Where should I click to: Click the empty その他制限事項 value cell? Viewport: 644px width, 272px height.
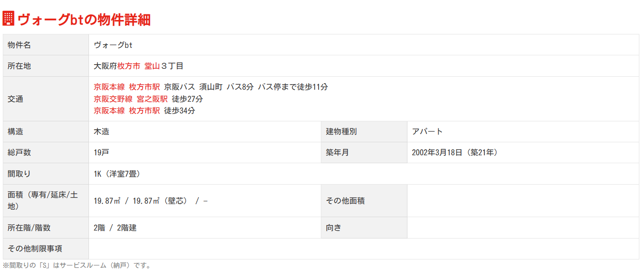pos(363,249)
